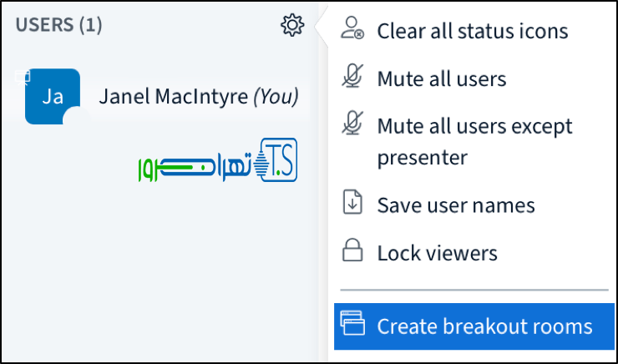618x364 pixels.
Task: Select the Janel MacIntyre user name
Action: click(174, 97)
